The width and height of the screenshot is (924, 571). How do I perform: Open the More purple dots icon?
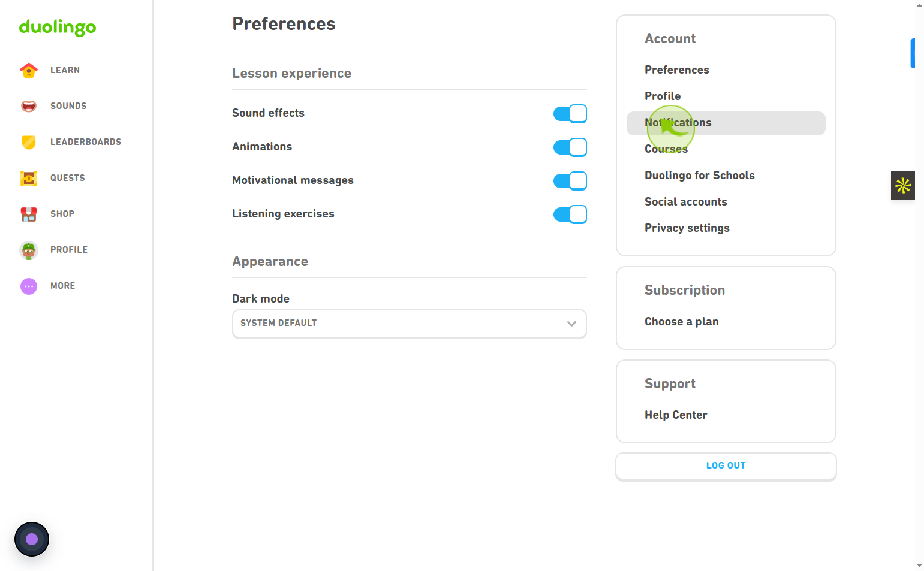(29, 286)
